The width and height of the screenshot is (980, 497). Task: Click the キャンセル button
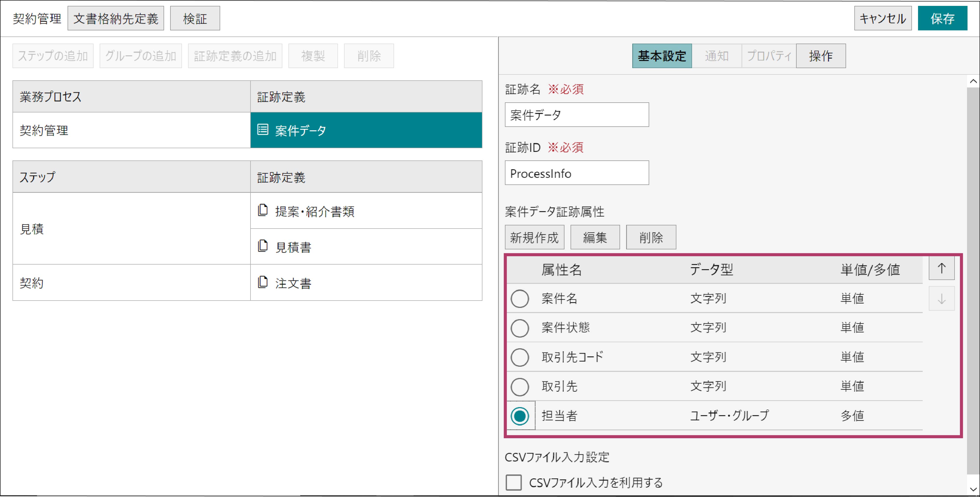tap(883, 18)
